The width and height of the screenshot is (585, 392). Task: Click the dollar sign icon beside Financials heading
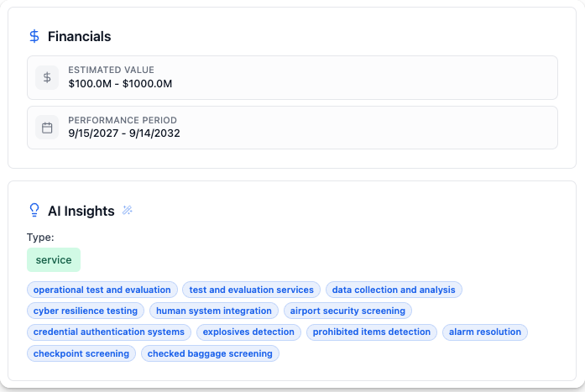click(x=34, y=36)
